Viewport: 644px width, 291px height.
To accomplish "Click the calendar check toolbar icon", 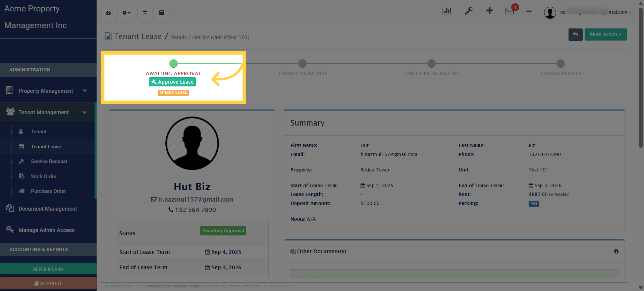I will coord(145,13).
